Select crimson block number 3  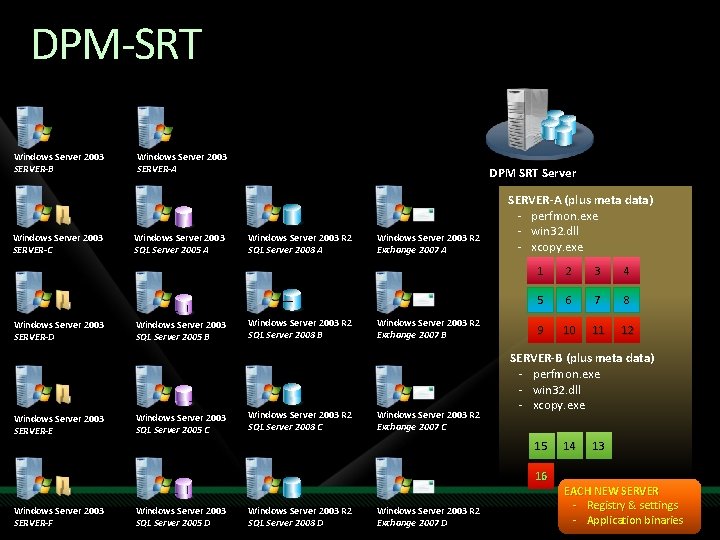click(x=598, y=270)
